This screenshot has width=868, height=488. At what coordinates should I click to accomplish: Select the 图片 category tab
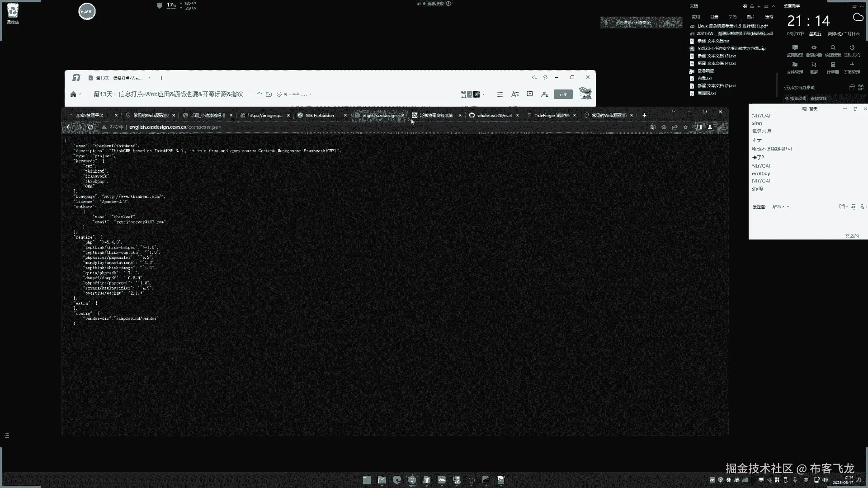tap(750, 17)
